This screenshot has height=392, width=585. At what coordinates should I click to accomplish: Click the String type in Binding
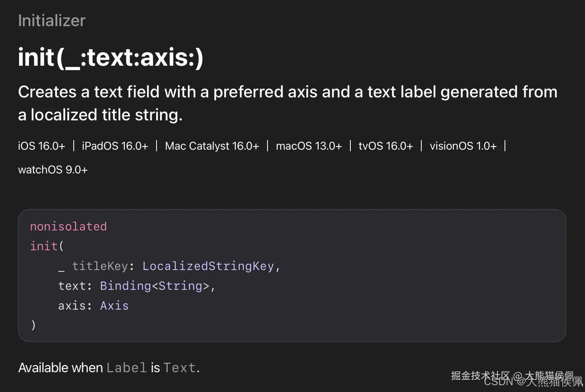point(180,286)
